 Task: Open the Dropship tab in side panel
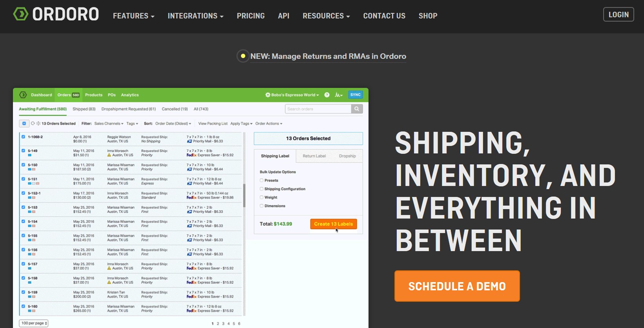347,156
